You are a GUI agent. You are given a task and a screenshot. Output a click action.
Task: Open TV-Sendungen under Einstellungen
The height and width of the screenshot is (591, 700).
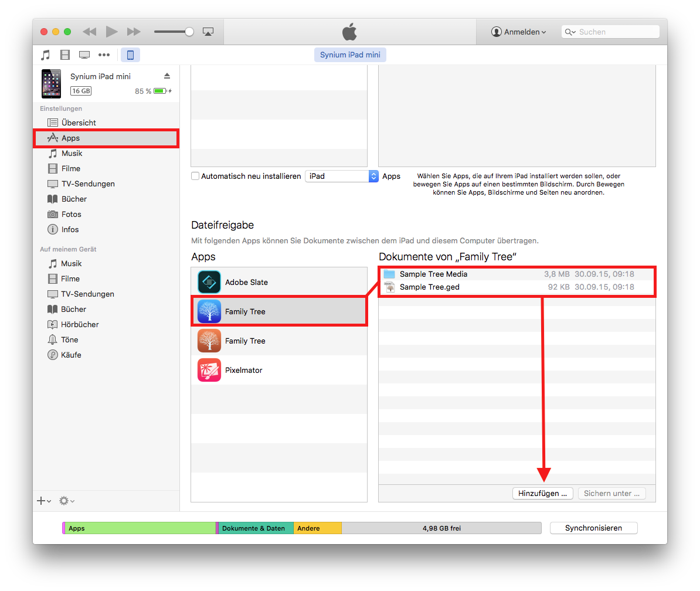click(x=106, y=184)
